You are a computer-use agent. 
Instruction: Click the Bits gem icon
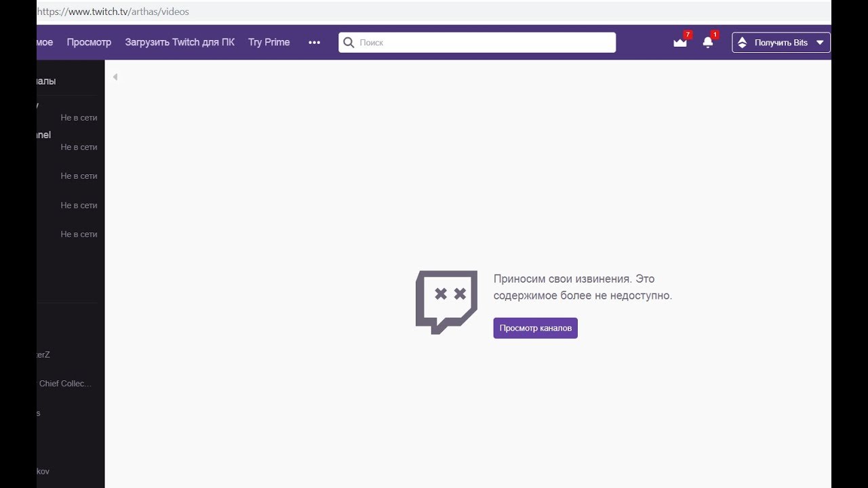pos(742,42)
